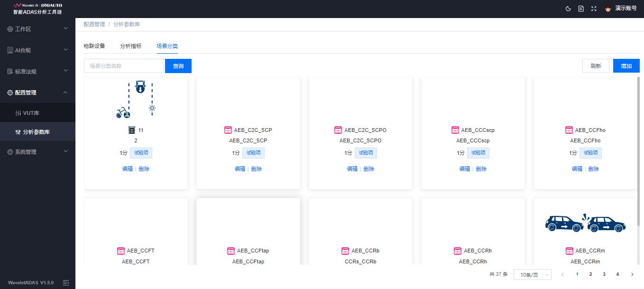Go to page 4

coord(617,274)
